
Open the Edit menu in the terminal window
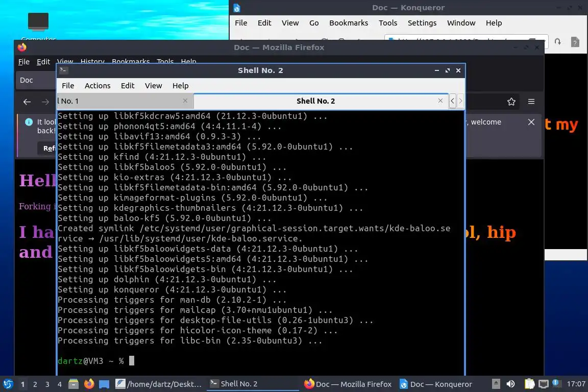click(128, 86)
